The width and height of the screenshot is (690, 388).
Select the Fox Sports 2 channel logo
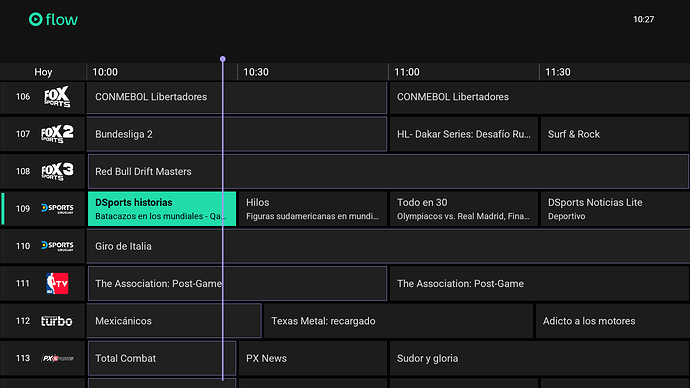[57, 134]
